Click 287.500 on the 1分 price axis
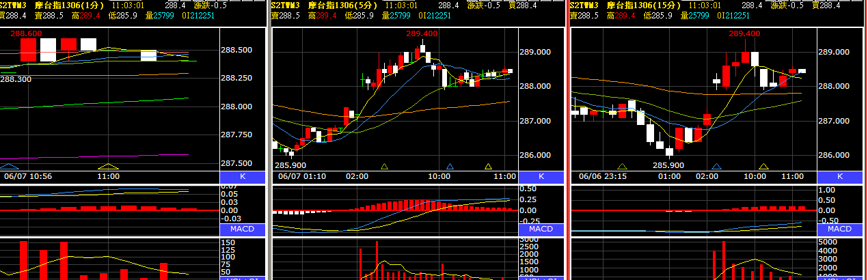Screen dimensions: 868x280 (238, 163)
